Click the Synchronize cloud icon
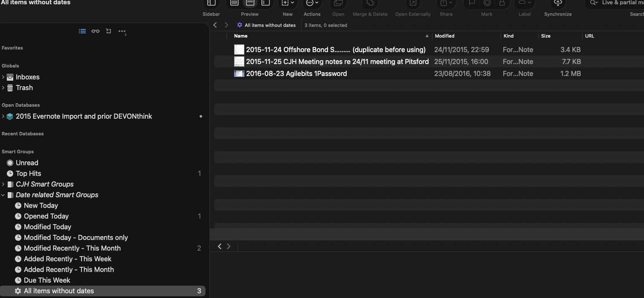 557,3
